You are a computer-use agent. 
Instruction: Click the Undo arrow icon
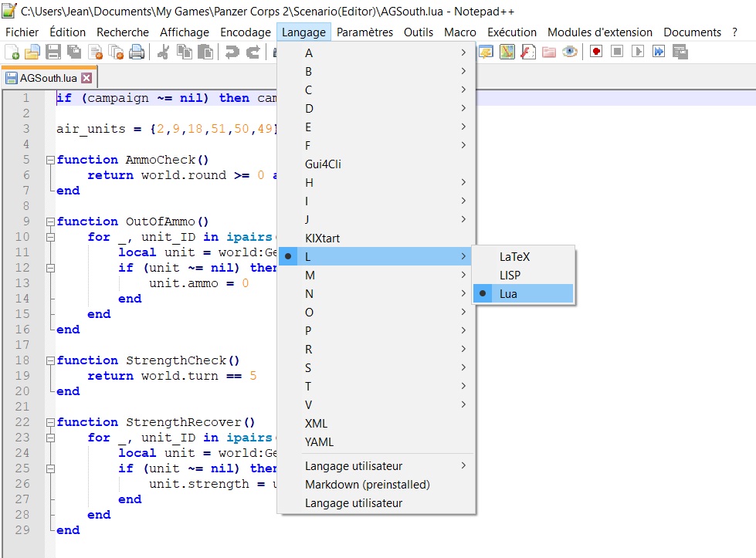231,52
